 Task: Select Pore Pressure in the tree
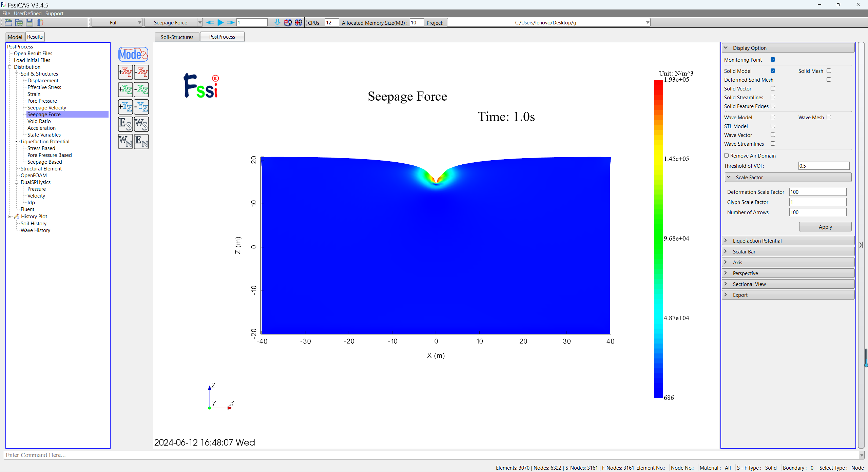pos(42,101)
